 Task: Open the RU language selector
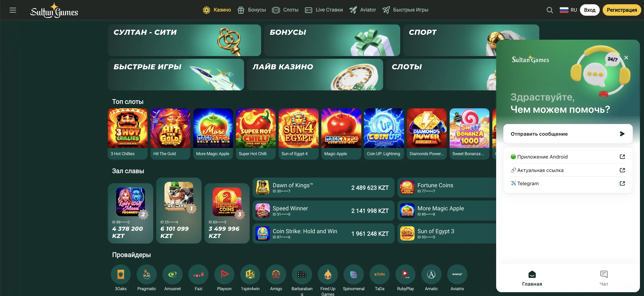click(x=568, y=10)
